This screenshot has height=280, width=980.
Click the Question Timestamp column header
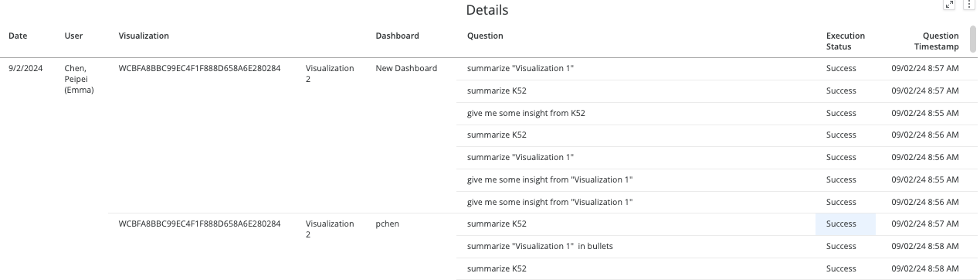pyautogui.click(x=936, y=41)
